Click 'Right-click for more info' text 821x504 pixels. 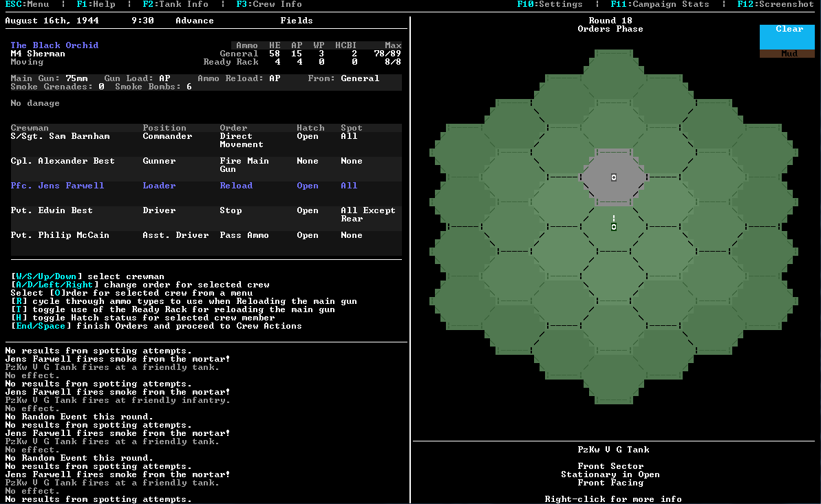(613, 499)
